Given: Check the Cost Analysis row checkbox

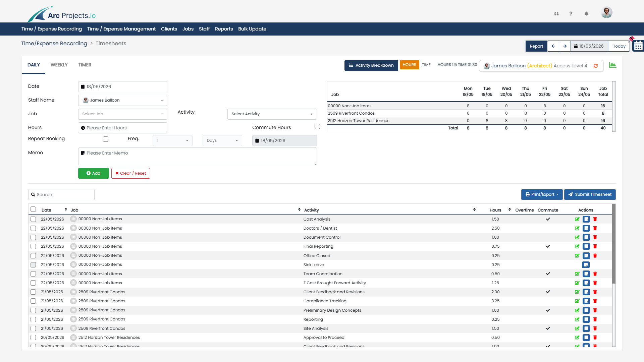Looking at the screenshot, I should point(33,219).
